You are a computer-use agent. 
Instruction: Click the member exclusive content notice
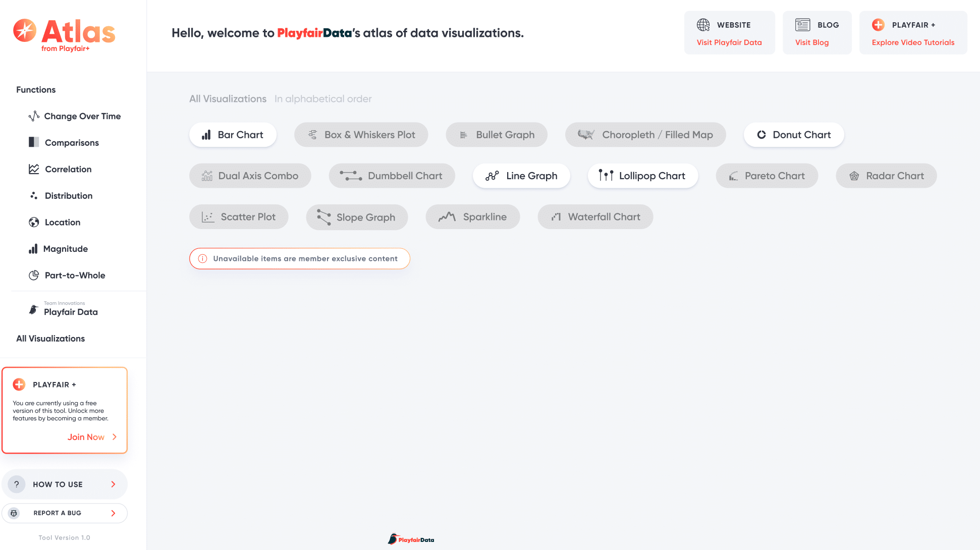[x=300, y=258]
